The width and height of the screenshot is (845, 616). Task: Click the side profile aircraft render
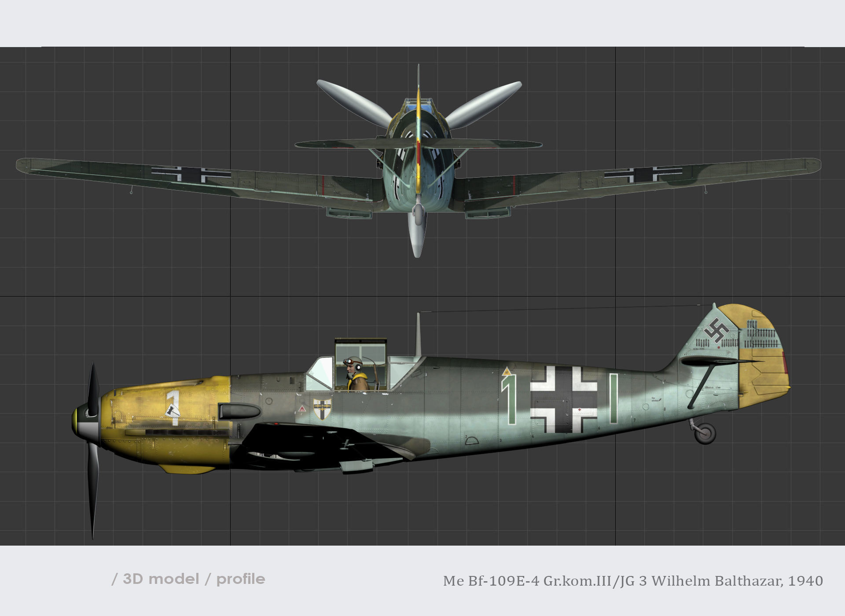click(431, 421)
